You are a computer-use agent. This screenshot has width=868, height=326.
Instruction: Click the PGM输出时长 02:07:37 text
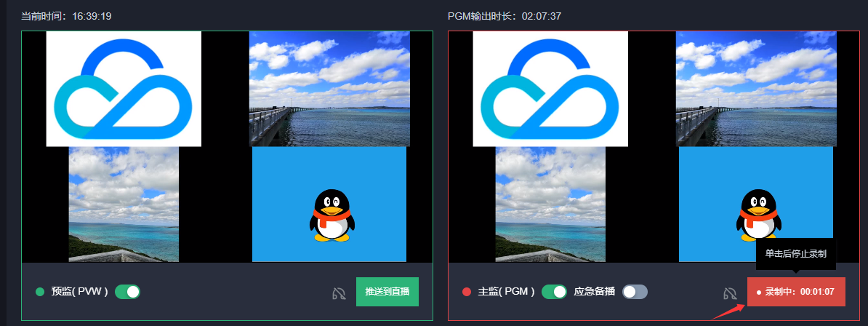[x=505, y=16]
